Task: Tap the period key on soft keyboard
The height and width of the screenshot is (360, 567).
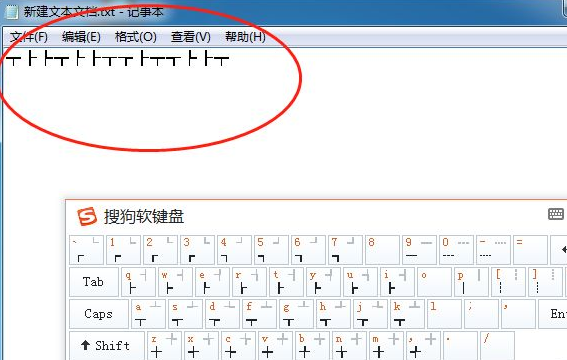Action: coord(460,346)
